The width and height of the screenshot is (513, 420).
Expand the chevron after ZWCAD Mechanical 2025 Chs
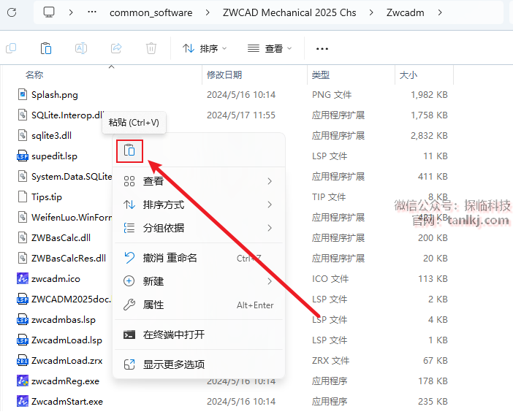click(371, 12)
